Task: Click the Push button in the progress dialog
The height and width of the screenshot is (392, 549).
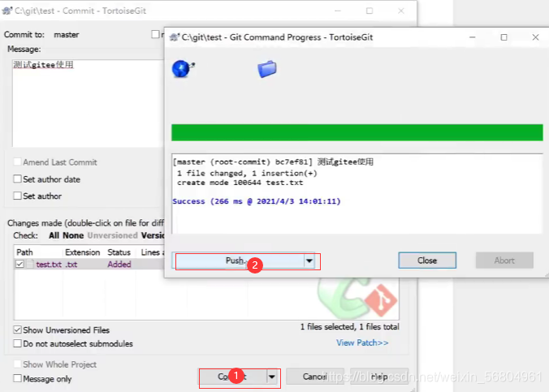Action: 239,261
